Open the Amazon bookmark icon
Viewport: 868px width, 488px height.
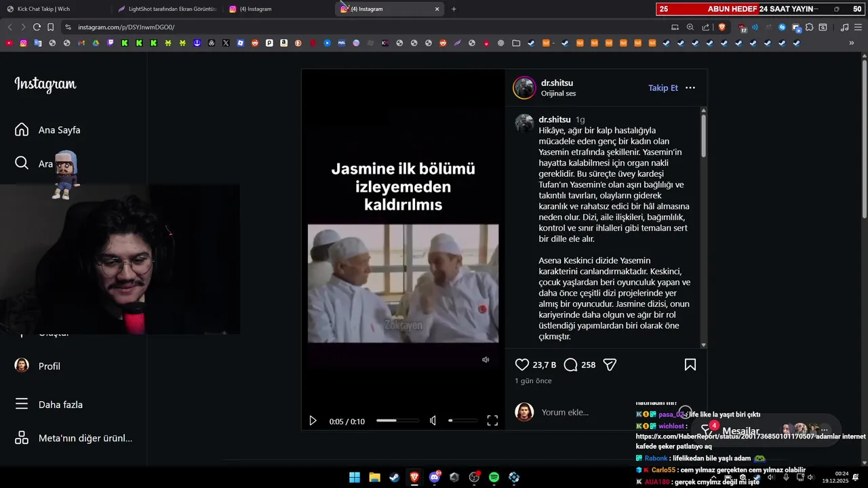tap(283, 43)
